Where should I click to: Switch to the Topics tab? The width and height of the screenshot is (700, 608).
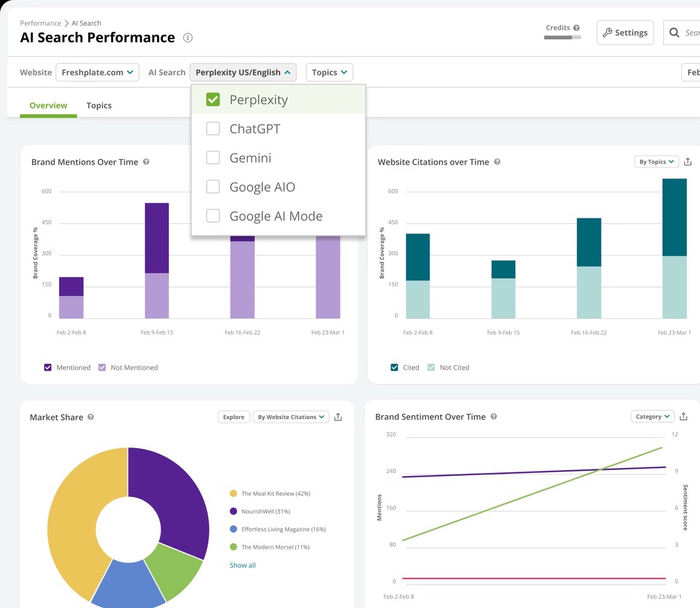pos(99,105)
